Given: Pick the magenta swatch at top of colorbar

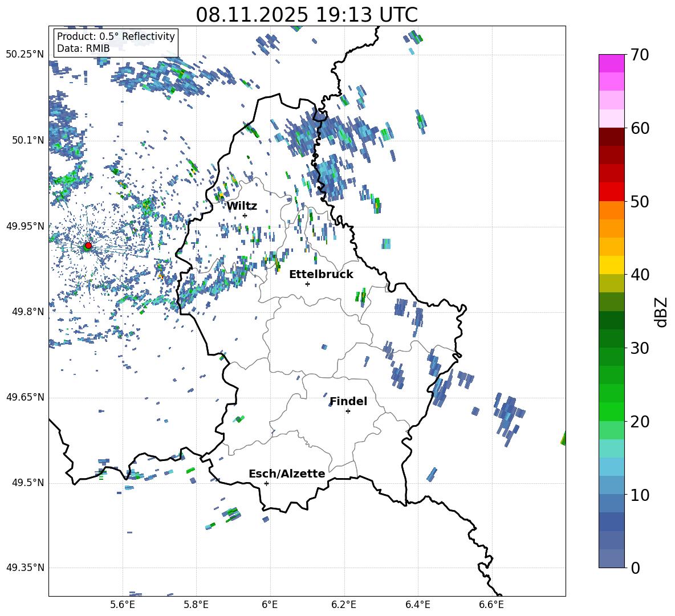Looking at the screenshot, I should (x=612, y=63).
